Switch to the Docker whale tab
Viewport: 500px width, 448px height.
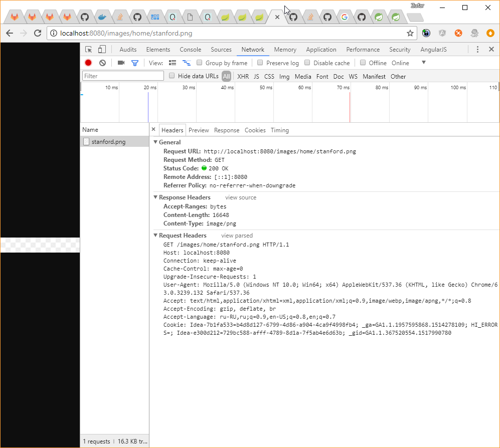click(x=102, y=17)
